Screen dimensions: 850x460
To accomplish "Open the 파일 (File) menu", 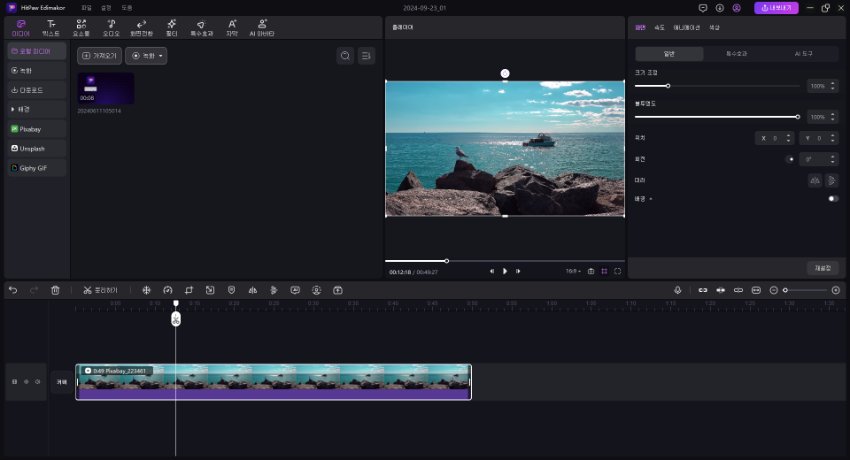I will 87,7.
